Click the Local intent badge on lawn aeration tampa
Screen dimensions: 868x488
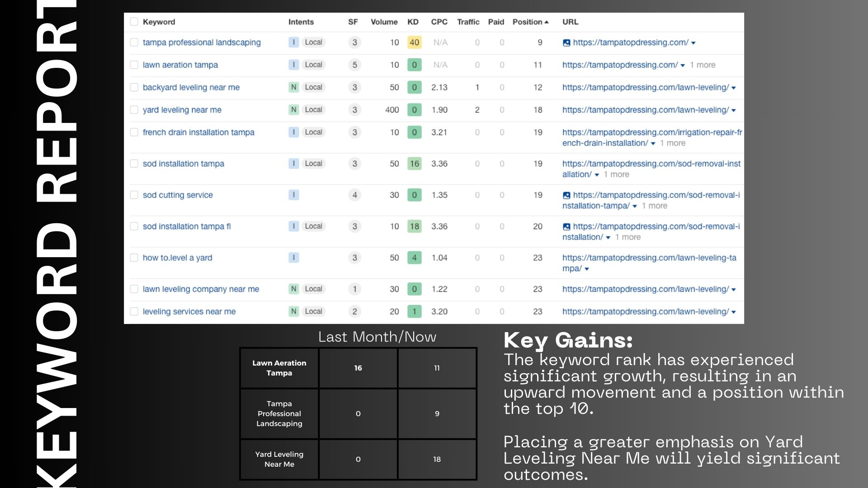coord(313,65)
